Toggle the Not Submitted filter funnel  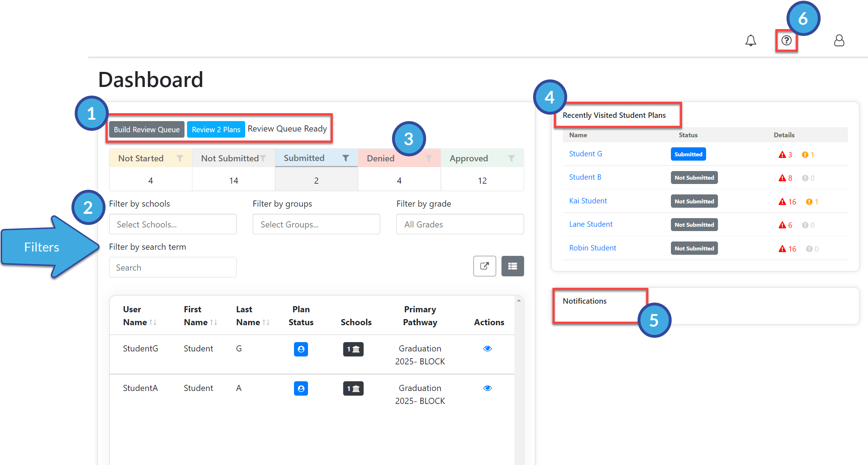point(263,158)
